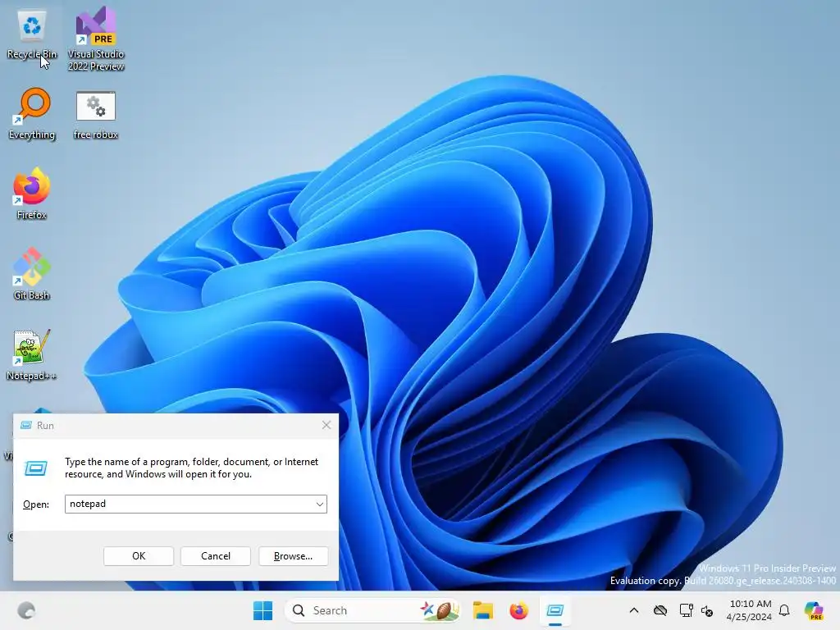The height and width of the screenshot is (630, 840).
Task: Select the Git Bash desktop shortcut
Action: (32, 274)
